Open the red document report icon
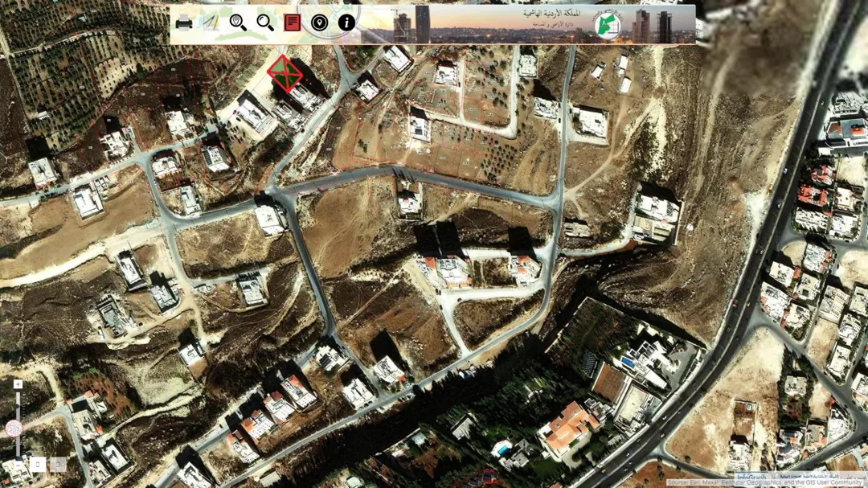This screenshot has width=868, height=488. [x=293, y=23]
